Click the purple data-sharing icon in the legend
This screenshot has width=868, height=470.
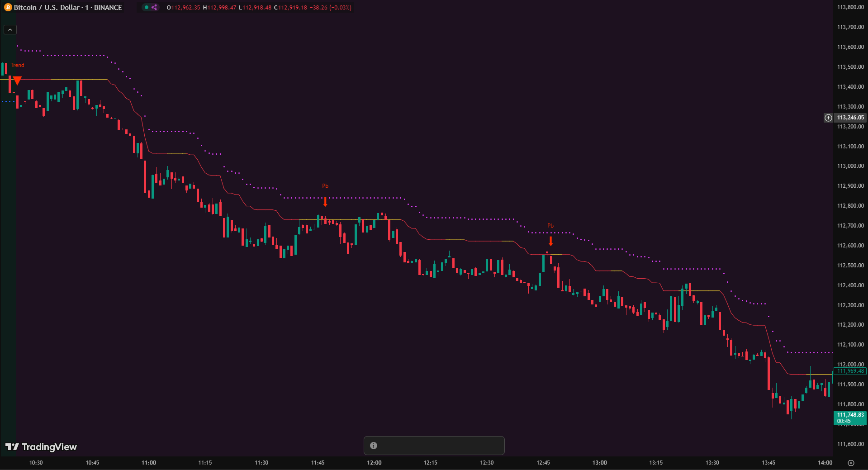[x=154, y=7]
